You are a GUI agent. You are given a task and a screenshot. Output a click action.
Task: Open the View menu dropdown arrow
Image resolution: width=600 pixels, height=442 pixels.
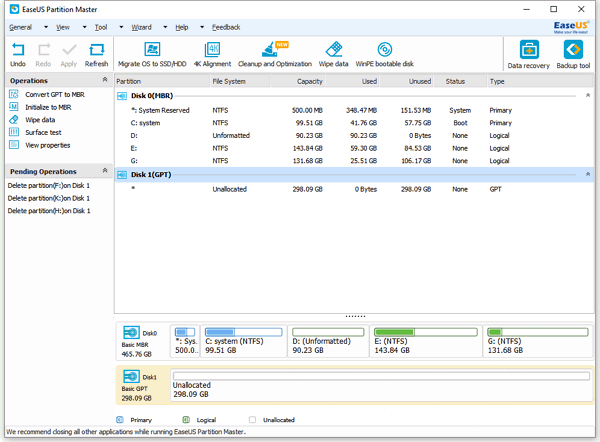(85, 27)
